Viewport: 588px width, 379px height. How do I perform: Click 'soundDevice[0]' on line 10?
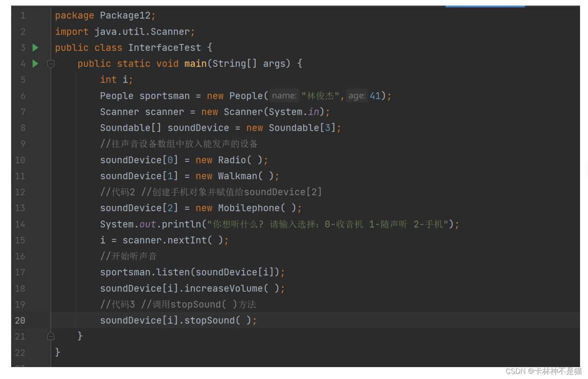139,160
